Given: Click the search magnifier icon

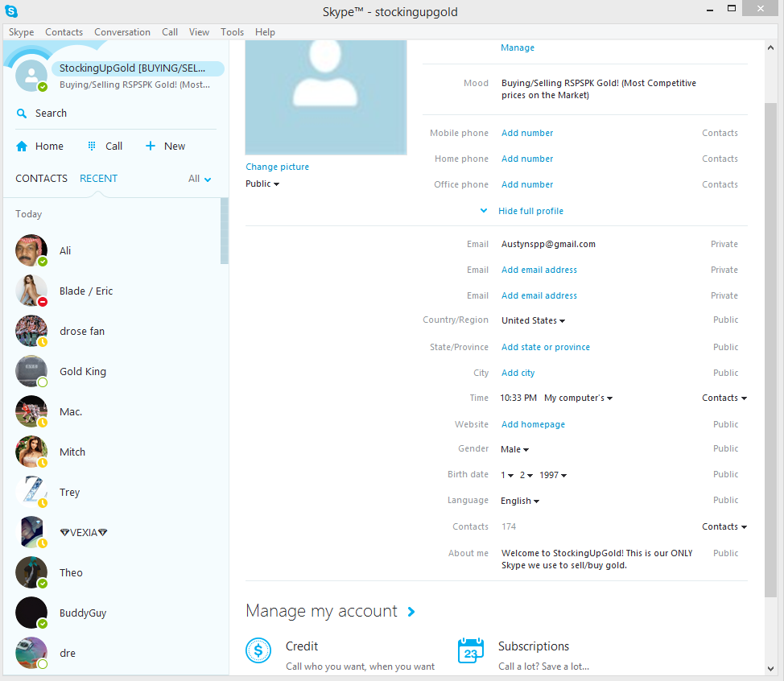Looking at the screenshot, I should (22, 113).
